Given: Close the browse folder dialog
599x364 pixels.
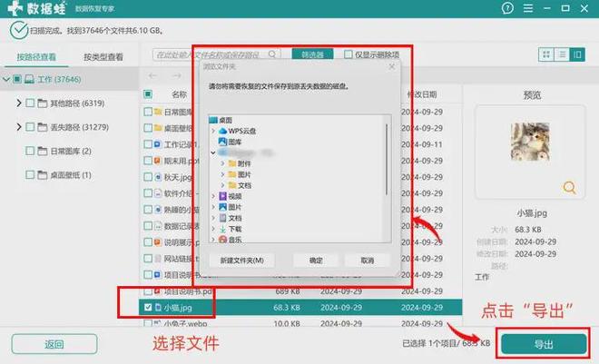Looking at the screenshot, I should (x=391, y=66).
